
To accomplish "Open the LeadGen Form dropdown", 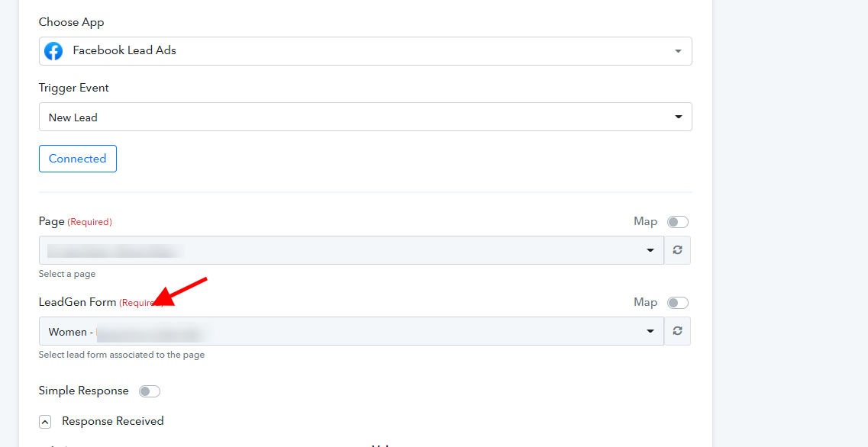I will pos(351,331).
